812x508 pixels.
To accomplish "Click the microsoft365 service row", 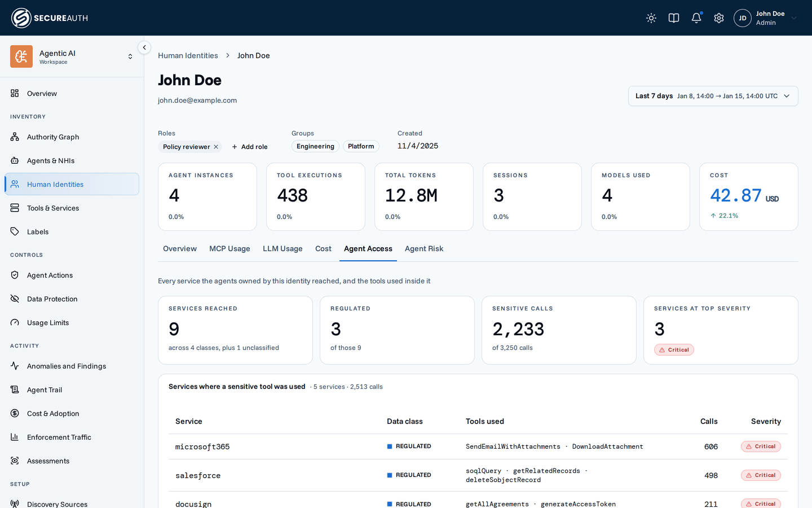I will (478, 446).
